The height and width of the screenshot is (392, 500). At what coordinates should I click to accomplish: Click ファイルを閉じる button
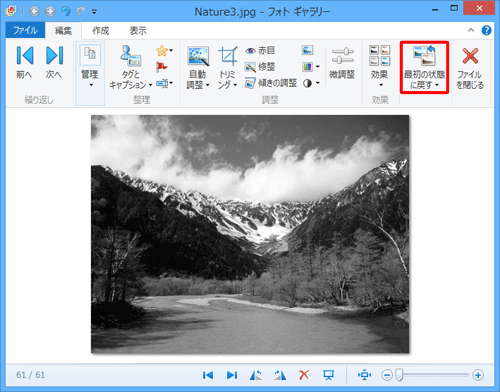click(470, 67)
